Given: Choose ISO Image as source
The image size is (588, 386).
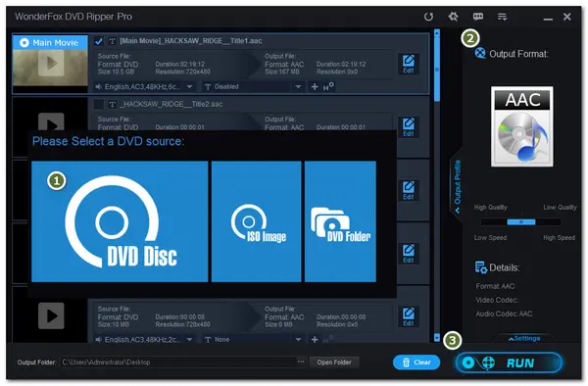Looking at the screenshot, I should pyautogui.click(x=256, y=221).
